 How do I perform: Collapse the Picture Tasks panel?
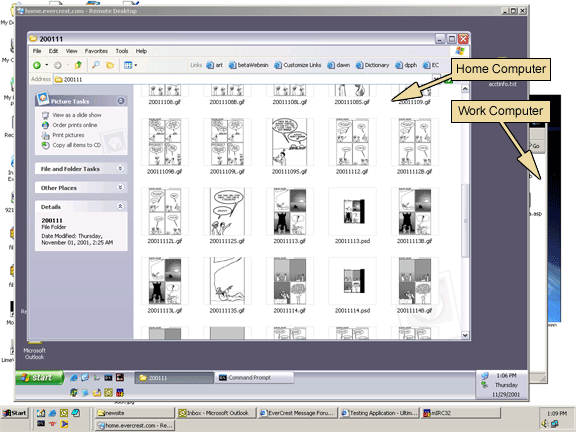pos(121,101)
